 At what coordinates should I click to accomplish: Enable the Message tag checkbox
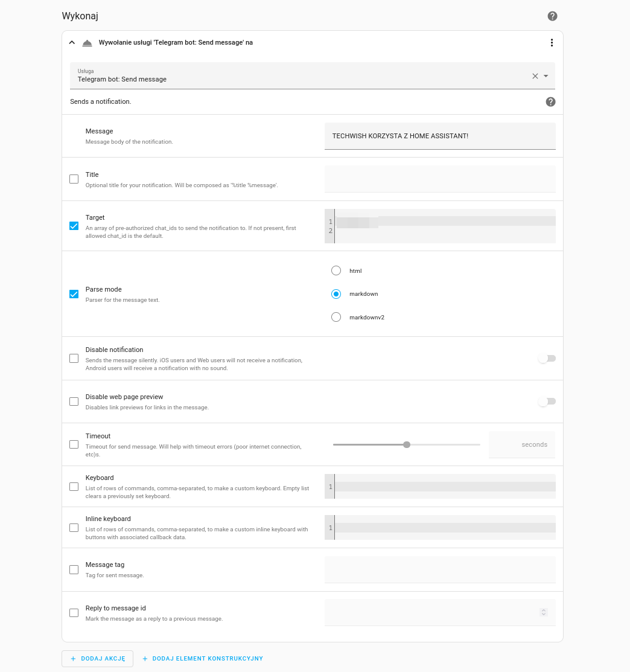[74, 569]
